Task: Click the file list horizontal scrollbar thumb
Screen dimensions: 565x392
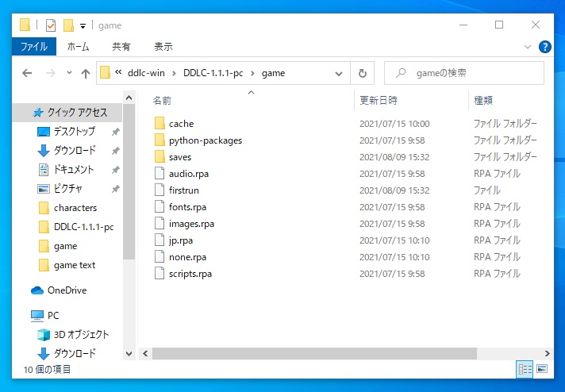Action: point(314,353)
